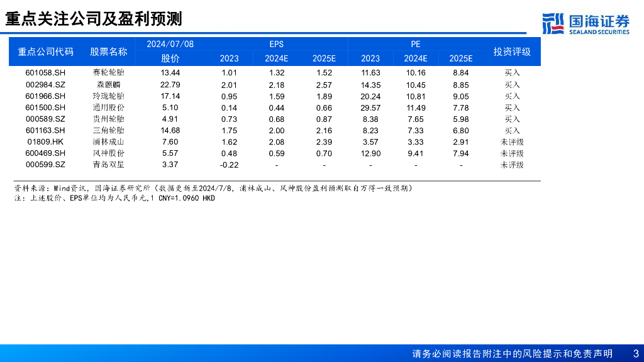The width and height of the screenshot is (644, 362).
Task: Click 贵州轮胎 share price 4.91
Action: [170, 119]
